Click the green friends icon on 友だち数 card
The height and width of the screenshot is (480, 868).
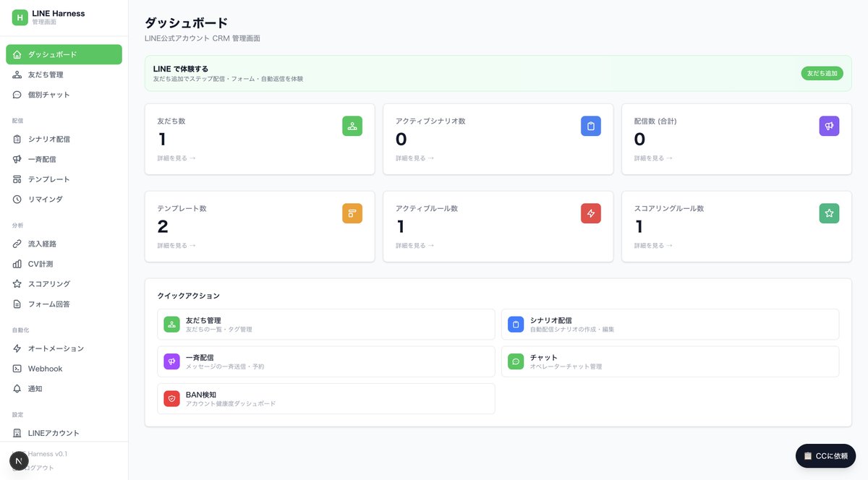[x=352, y=126]
